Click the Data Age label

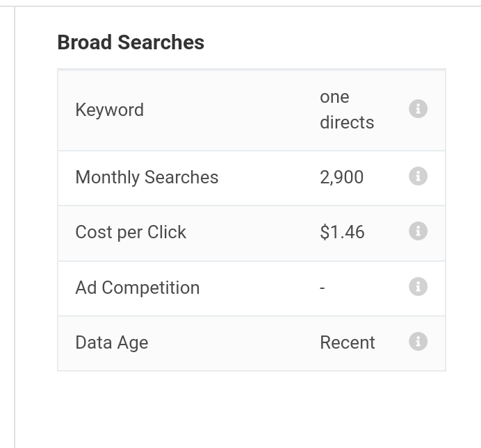click(112, 342)
